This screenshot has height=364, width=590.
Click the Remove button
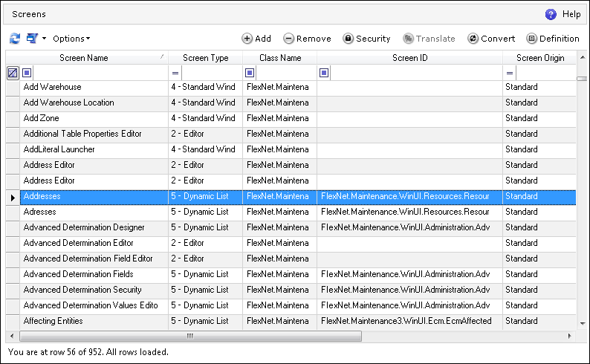(307, 39)
